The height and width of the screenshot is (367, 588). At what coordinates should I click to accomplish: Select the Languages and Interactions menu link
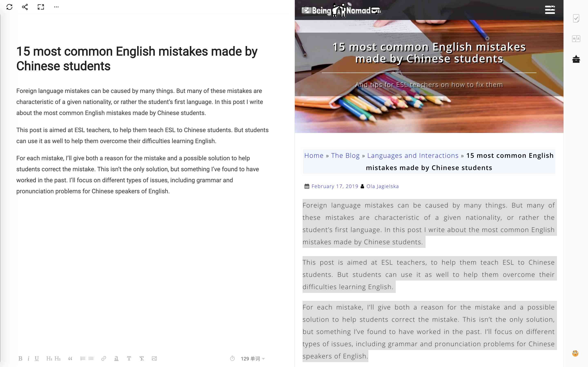[412, 155]
